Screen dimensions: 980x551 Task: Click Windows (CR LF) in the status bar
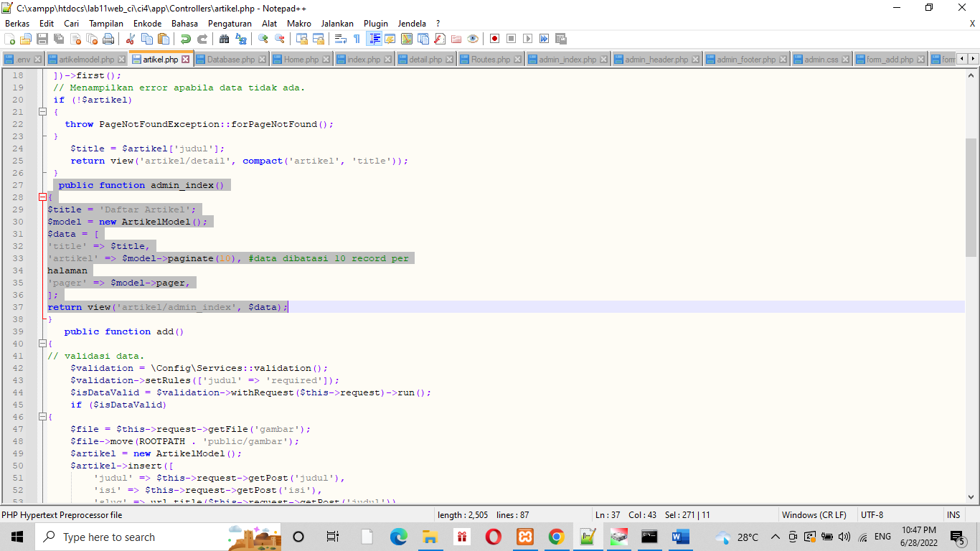pyautogui.click(x=814, y=514)
